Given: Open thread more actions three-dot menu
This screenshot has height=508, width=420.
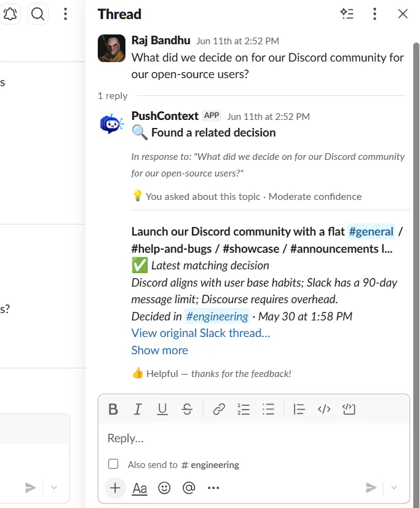Looking at the screenshot, I should (374, 14).
